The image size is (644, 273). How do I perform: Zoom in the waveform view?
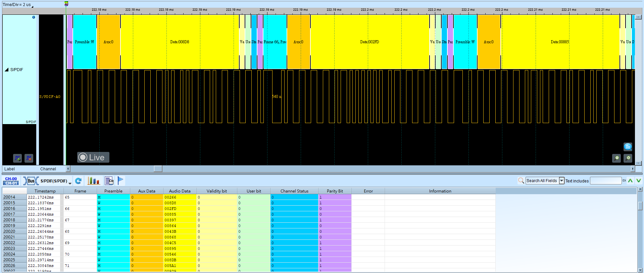(x=628, y=158)
